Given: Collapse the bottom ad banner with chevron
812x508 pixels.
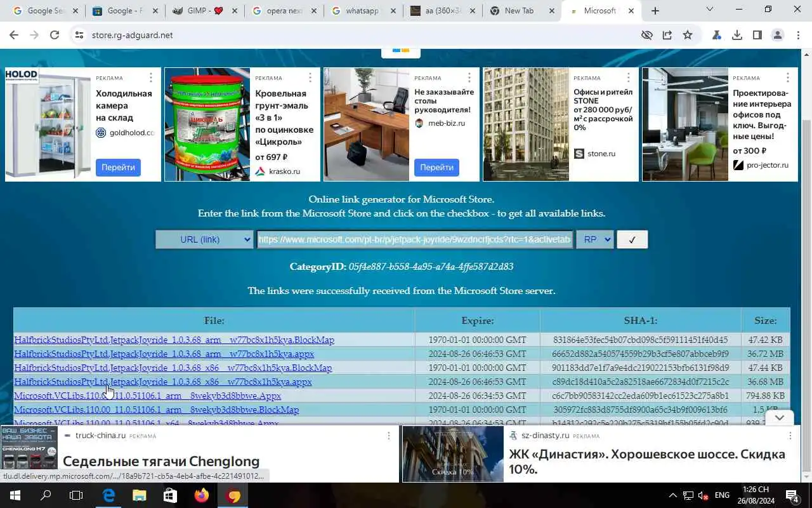Looking at the screenshot, I should coord(780,417).
